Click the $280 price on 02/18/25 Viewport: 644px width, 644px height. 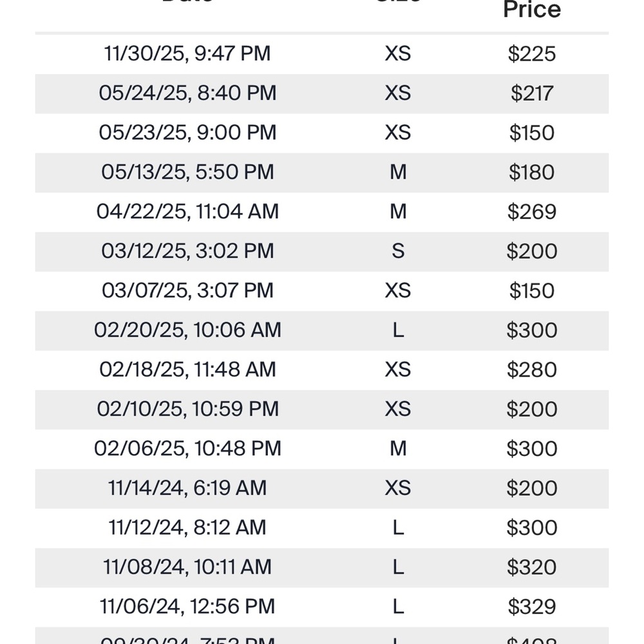pos(532,370)
